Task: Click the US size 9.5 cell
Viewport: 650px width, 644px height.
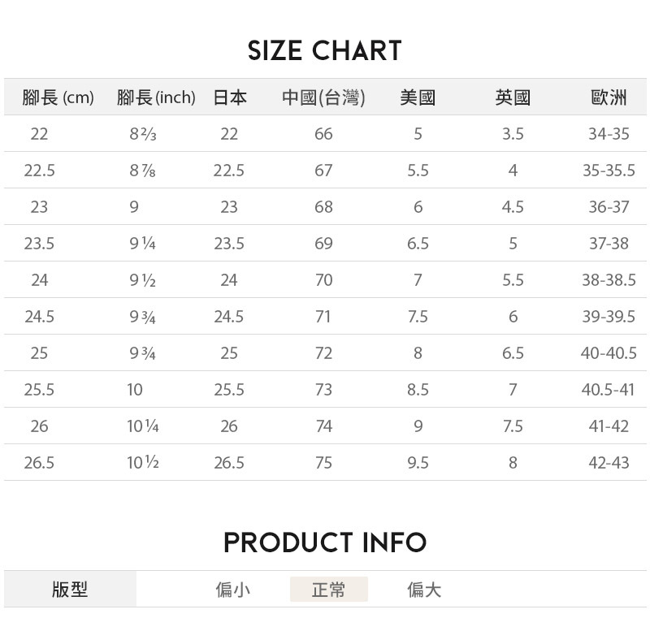Action: 418,463
